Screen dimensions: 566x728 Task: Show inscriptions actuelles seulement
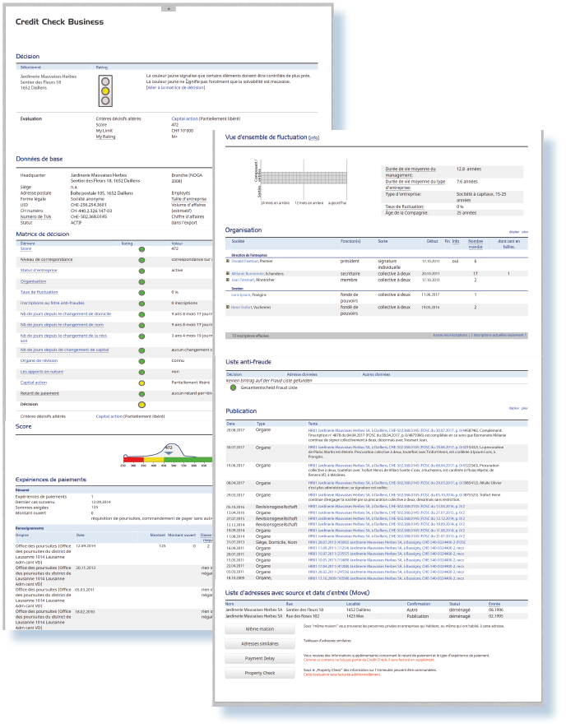[499, 335]
